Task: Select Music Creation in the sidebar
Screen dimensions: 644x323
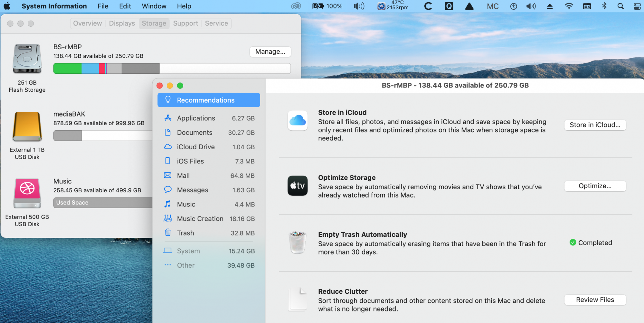Action: [209, 219]
